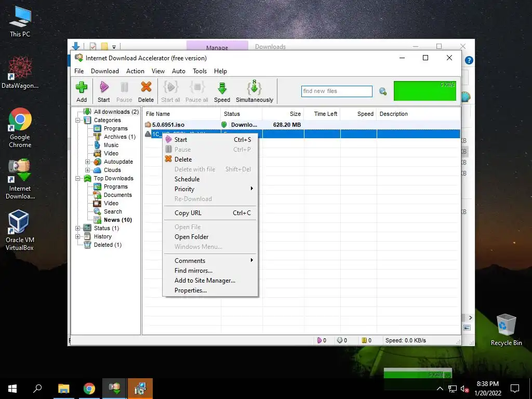Select the Archives (1) category
This screenshot has height=399, width=532.
pyautogui.click(x=119, y=137)
